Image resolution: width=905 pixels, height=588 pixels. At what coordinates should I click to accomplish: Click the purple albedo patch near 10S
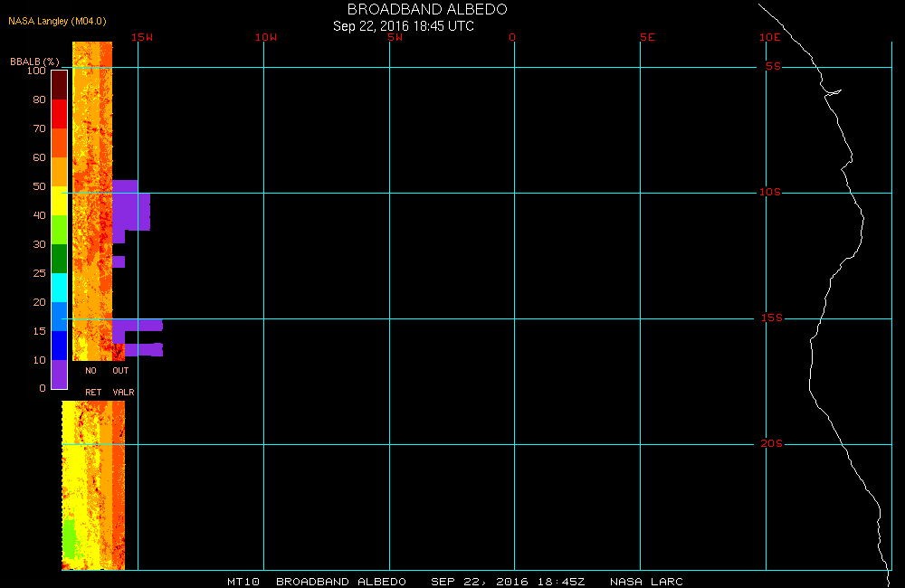pos(131,211)
